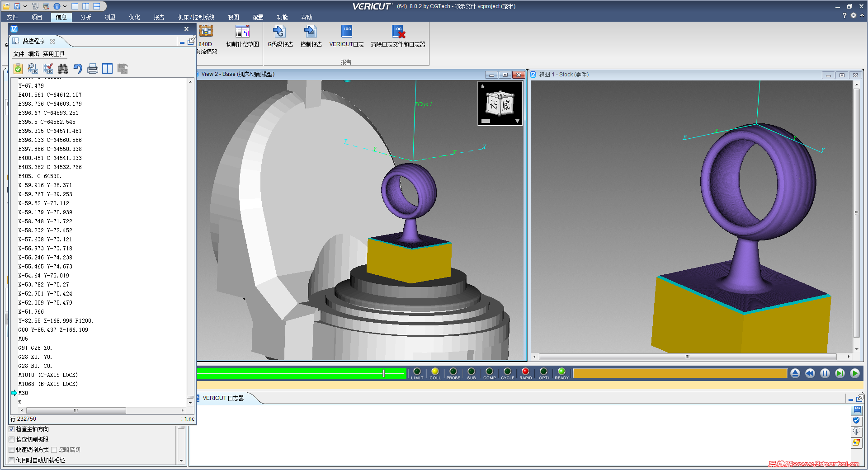Toggle 忽略底切 checkbox
The image size is (868, 470).
point(54,450)
